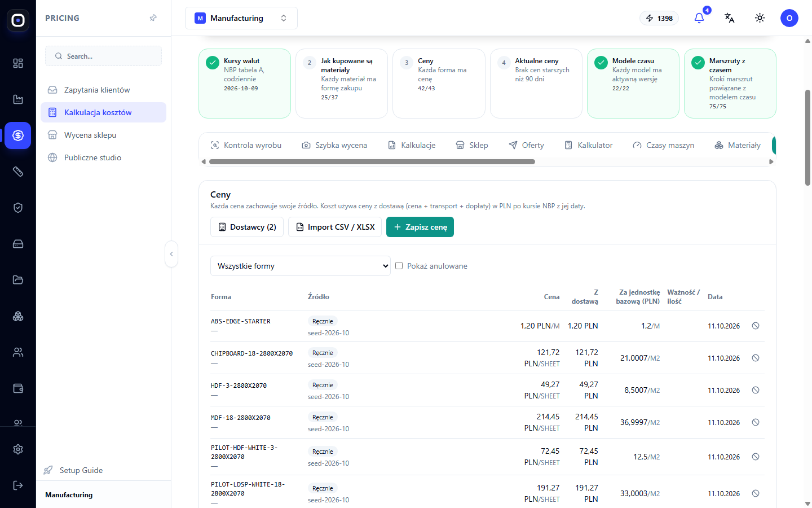This screenshot has height=508, width=812.
Task: Open the notifications bell icon
Action: pyautogui.click(x=699, y=18)
